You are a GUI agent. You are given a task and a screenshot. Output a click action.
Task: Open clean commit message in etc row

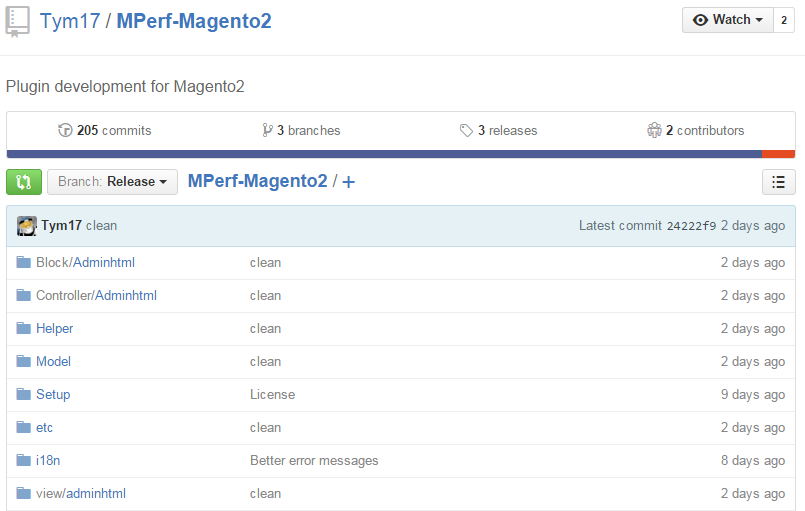pos(265,427)
